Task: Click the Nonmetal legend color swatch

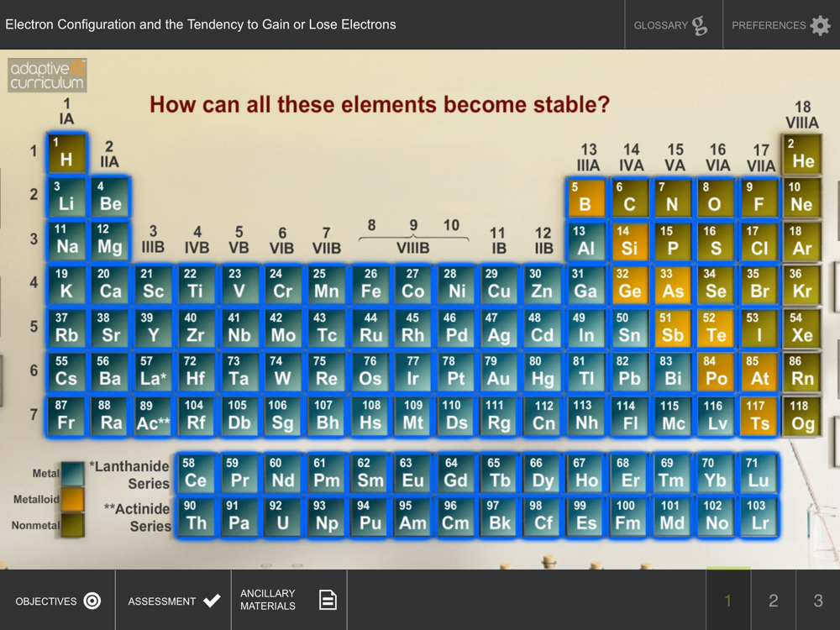Action: click(72, 525)
